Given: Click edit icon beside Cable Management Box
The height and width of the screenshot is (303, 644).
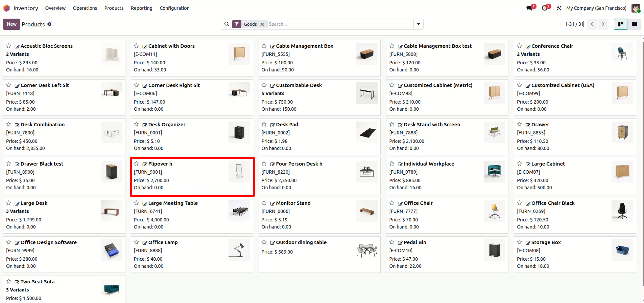Looking at the screenshot, I should point(272,46).
